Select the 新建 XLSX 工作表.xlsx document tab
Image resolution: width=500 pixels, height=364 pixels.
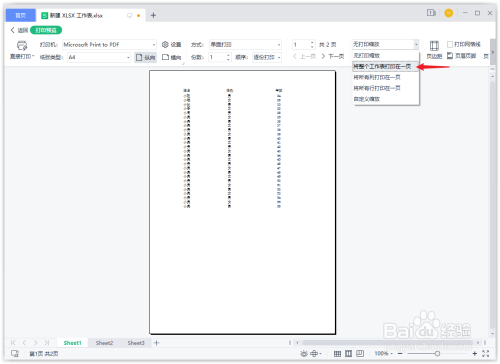click(x=76, y=15)
